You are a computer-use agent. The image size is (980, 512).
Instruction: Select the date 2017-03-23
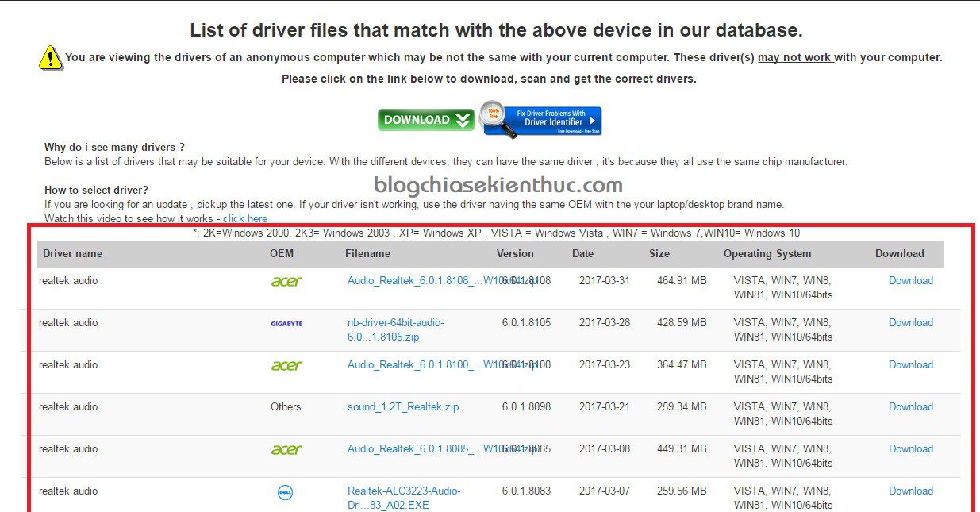coord(605,364)
